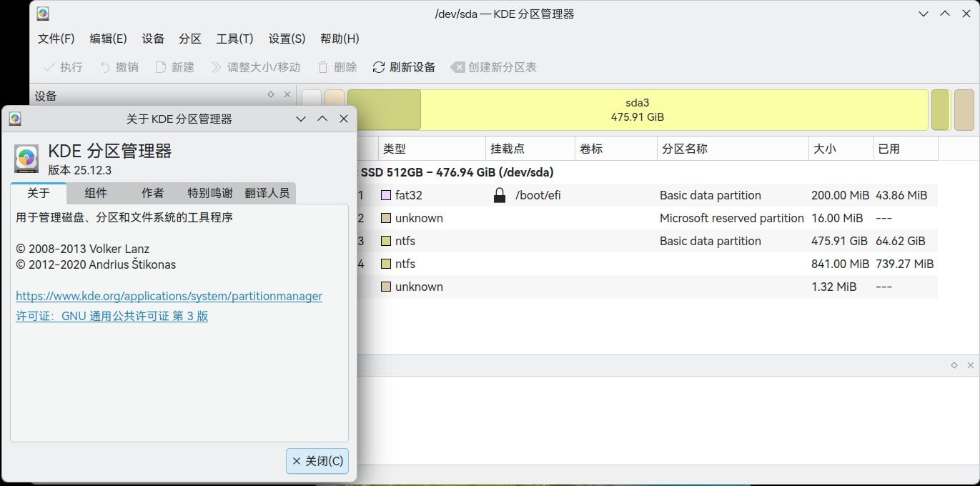980x486 pixels.
Task: Open the 分区 menu
Action: tap(190, 39)
